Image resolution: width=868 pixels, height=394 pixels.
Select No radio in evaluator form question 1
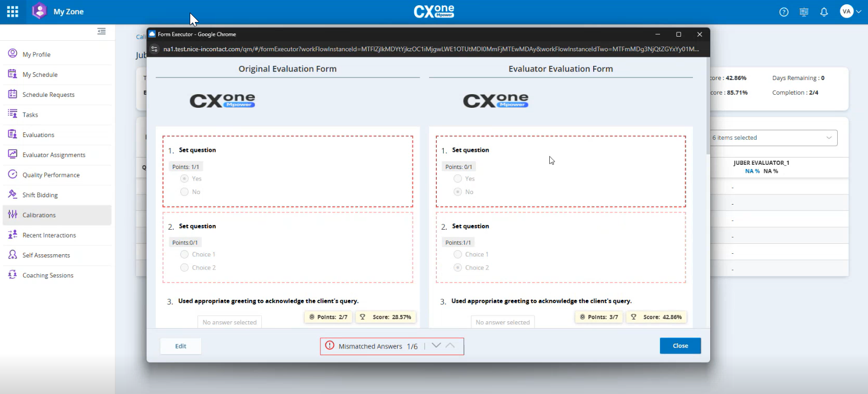click(458, 192)
